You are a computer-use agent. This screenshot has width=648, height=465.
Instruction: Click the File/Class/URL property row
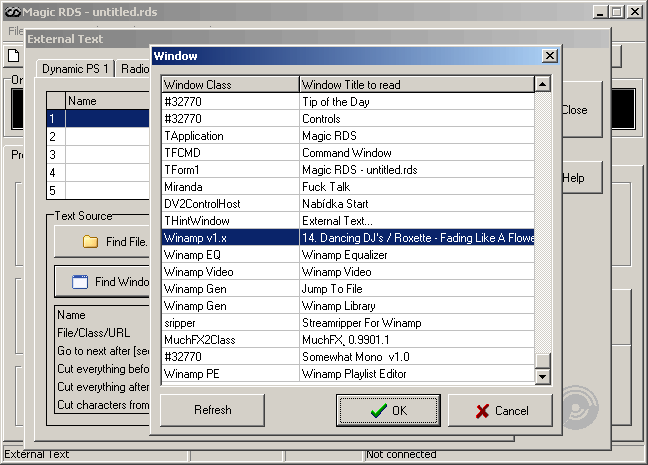pyautogui.click(x=103, y=333)
